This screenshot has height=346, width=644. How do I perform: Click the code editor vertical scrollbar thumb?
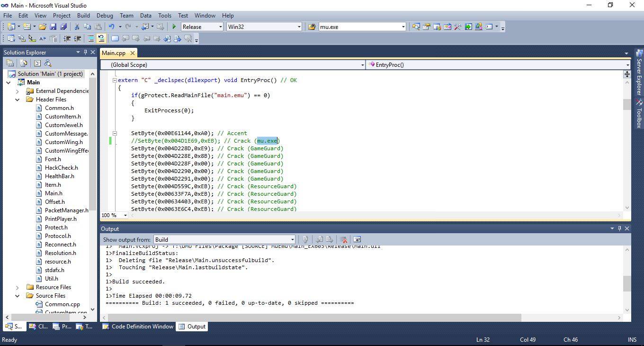click(627, 104)
